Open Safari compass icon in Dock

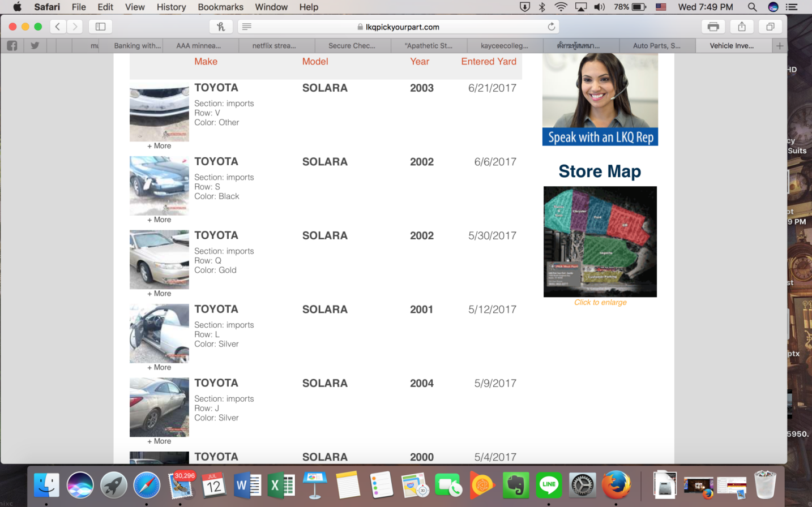click(x=147, y=485)
